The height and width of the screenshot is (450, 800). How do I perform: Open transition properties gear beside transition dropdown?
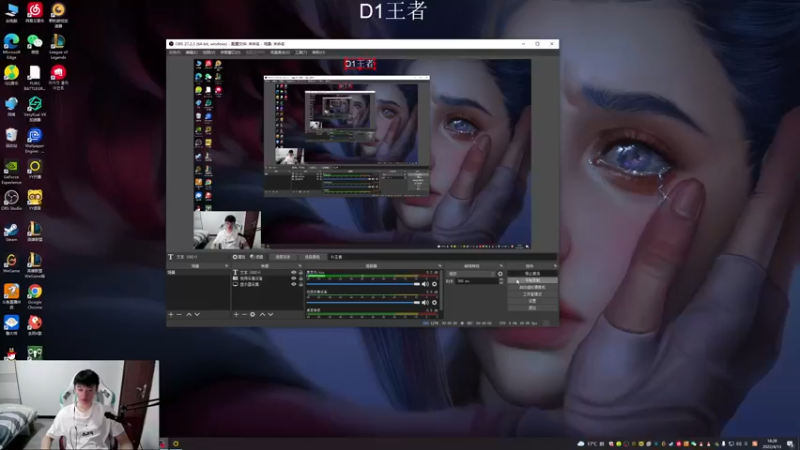point(500,274)
